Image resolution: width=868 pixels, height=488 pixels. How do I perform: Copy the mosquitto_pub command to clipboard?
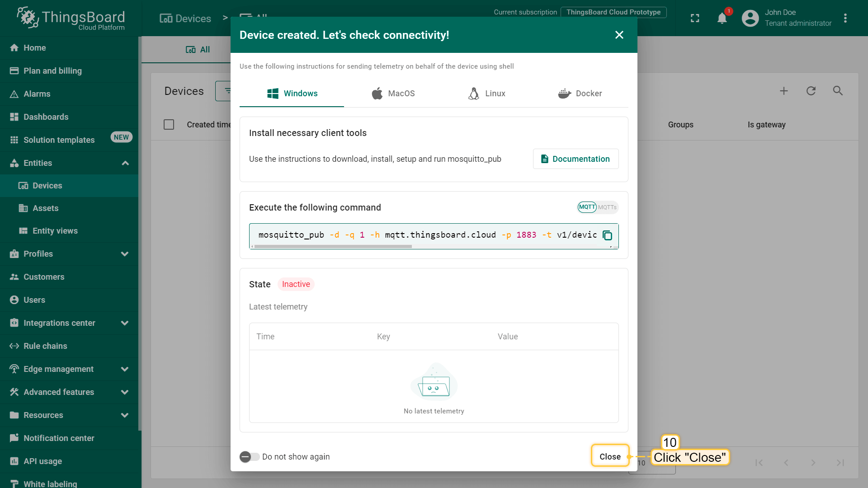click(x=607, y=235)
